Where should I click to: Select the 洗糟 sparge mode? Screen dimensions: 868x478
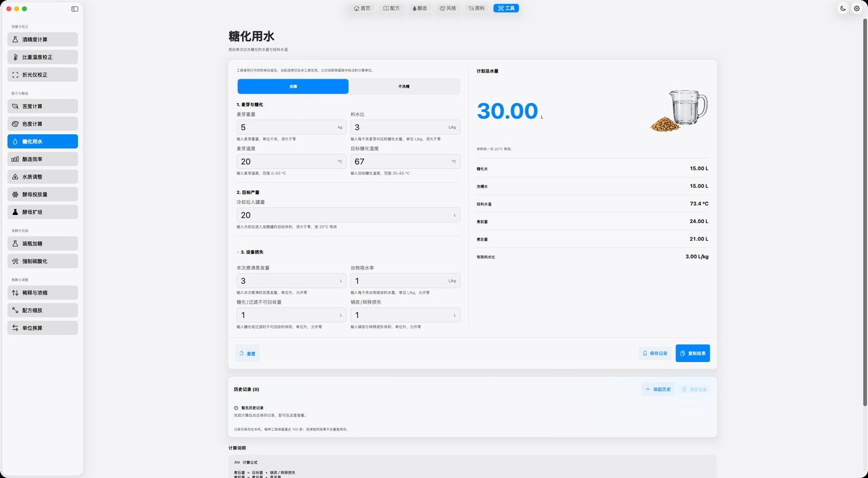point(293,87)
